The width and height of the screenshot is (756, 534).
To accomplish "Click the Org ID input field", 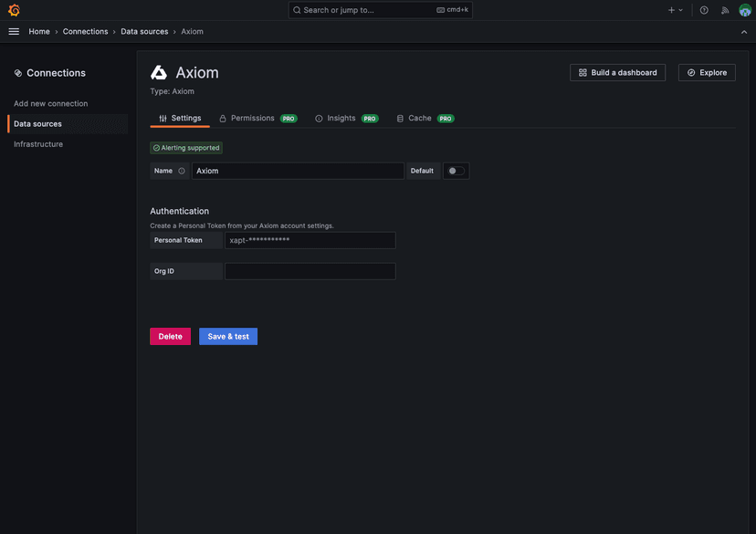I will click(310, 269).
